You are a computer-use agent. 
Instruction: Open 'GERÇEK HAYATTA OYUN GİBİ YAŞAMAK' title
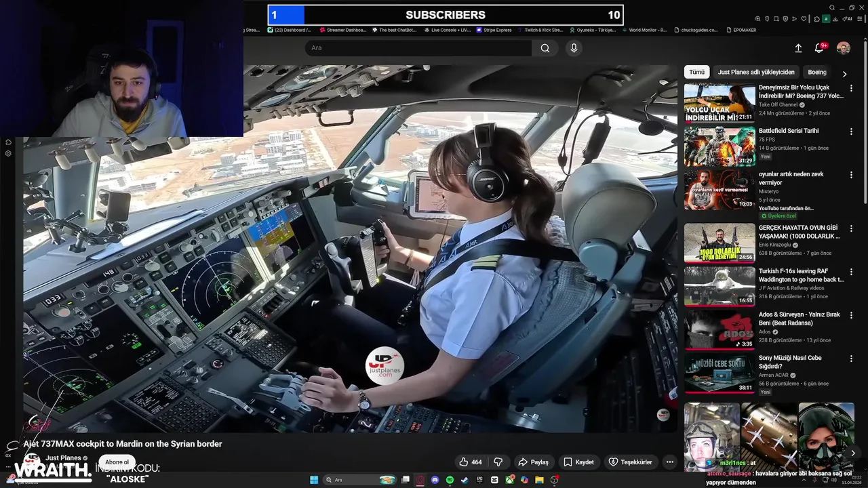click(799, 232)
